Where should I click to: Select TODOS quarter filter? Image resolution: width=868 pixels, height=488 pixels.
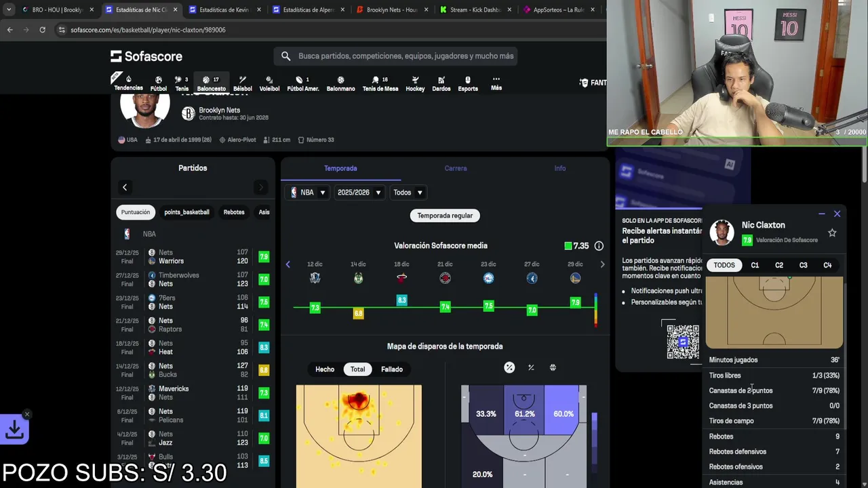[724, 265]
